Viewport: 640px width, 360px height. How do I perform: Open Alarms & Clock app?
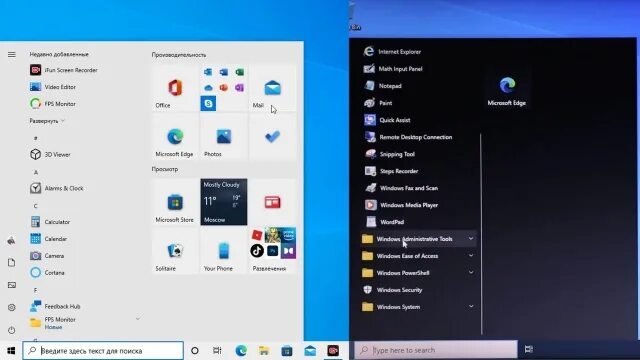[x=57, y=188]
